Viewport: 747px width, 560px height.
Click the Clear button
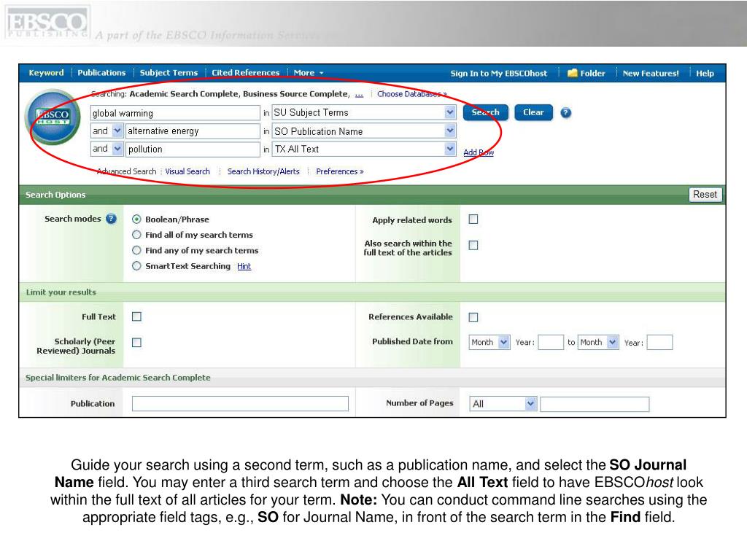pyautogui.click(x=533, y=112)
